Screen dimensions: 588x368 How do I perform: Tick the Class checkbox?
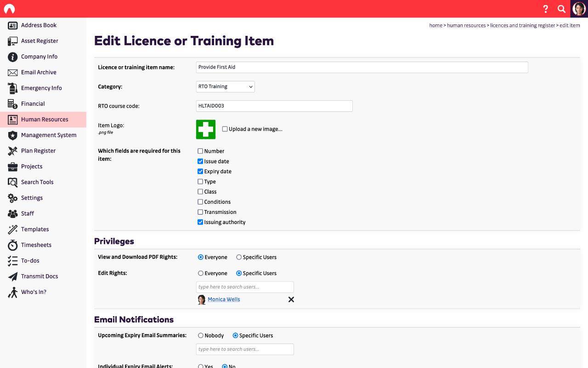(200, 191)
